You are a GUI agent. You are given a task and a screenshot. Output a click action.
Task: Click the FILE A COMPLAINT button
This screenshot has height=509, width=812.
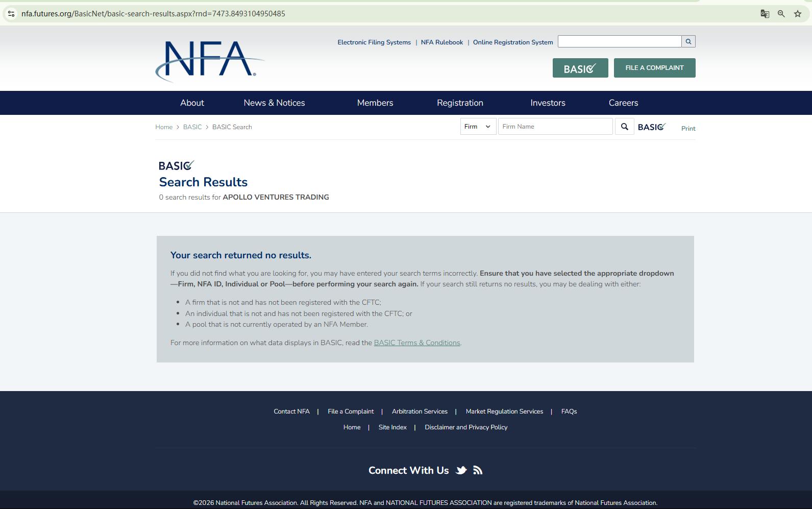[x=655, y=68]
